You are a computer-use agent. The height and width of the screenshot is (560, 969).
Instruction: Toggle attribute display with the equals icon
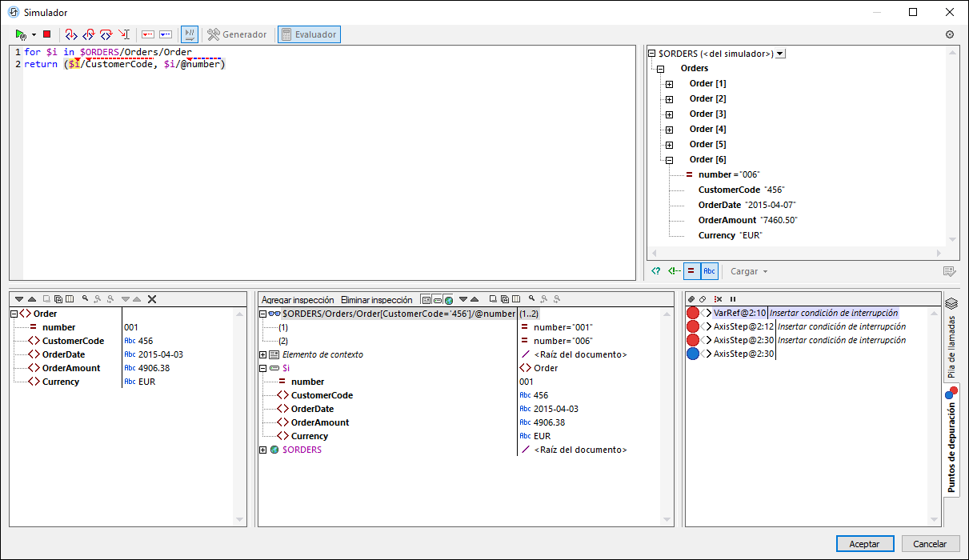tap(691, 271)
